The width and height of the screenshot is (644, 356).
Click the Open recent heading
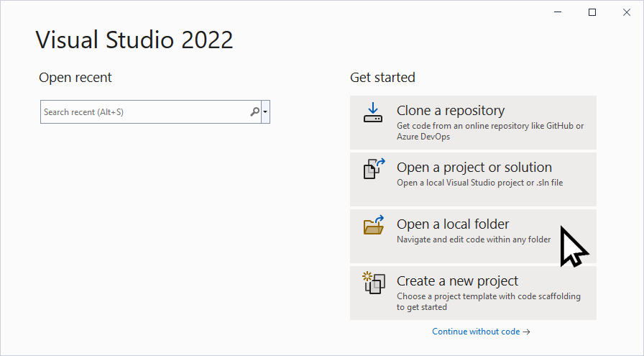(75, 77)
